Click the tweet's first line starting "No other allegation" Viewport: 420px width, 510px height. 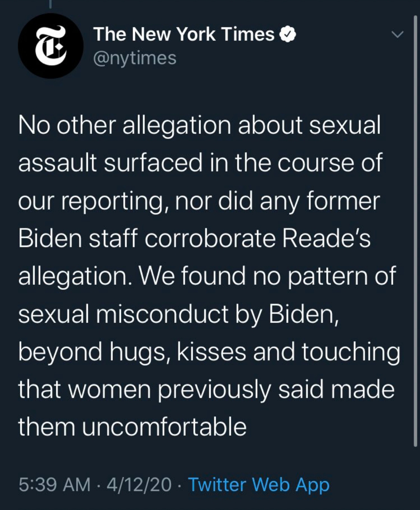pos(199,125)
